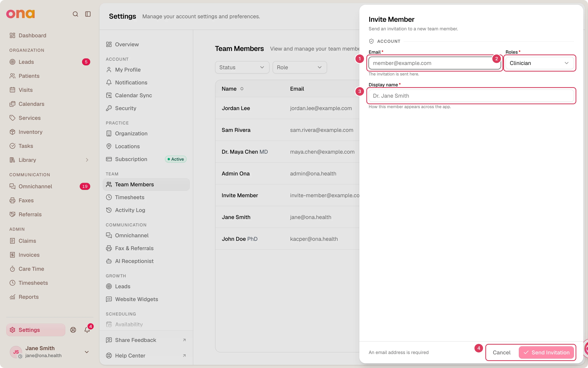Toggle the sidebar panel icon
The image size is (588, 368).
[88, 14]
